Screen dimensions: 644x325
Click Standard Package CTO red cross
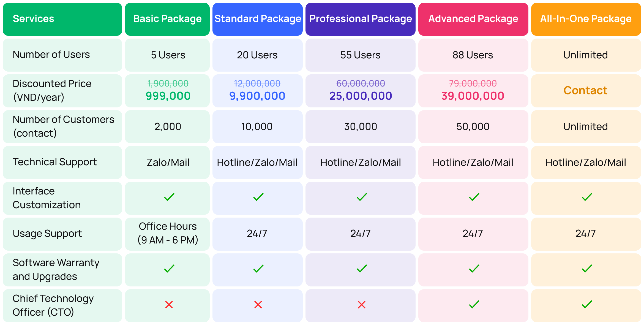pos(258,304)
